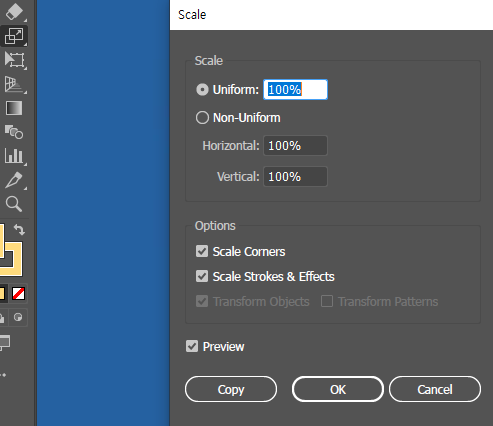
Task: Toggle Transform Objects checkbox
Action: (x=202, y=301)
